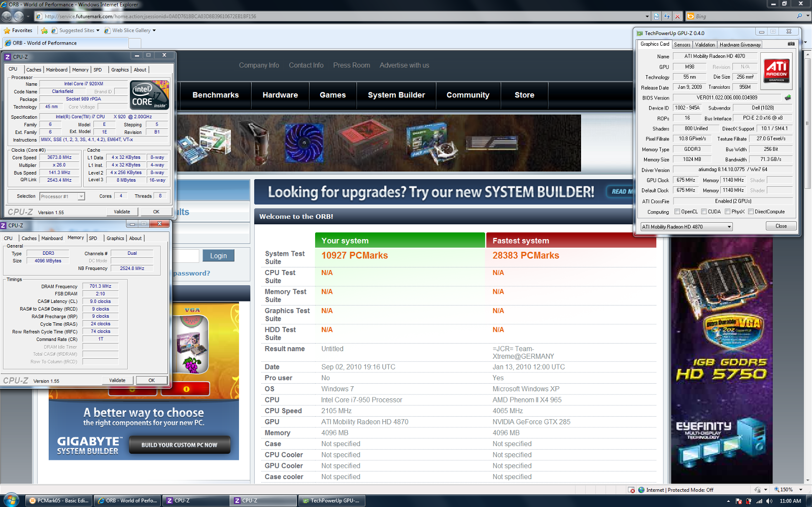This screenshot has width=812, height=507.
Task: Enable the OpenCL checkbox in GPU-Z
Action: click(x=677, y=212)
